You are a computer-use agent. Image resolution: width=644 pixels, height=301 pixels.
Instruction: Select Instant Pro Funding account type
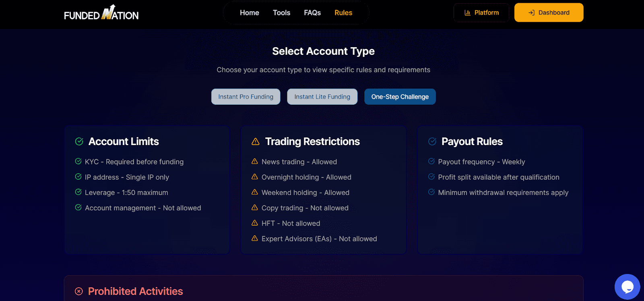click(246, 97)
